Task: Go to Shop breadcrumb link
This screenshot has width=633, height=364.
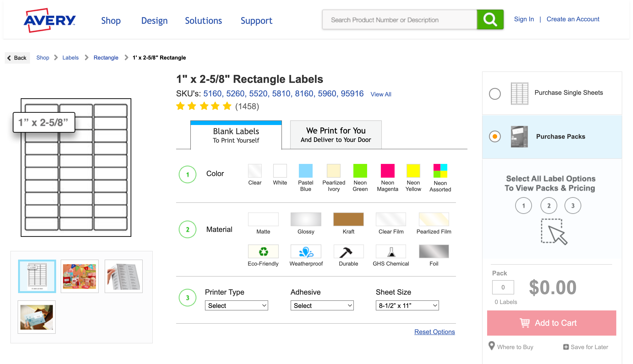Action: coord(43,58)
